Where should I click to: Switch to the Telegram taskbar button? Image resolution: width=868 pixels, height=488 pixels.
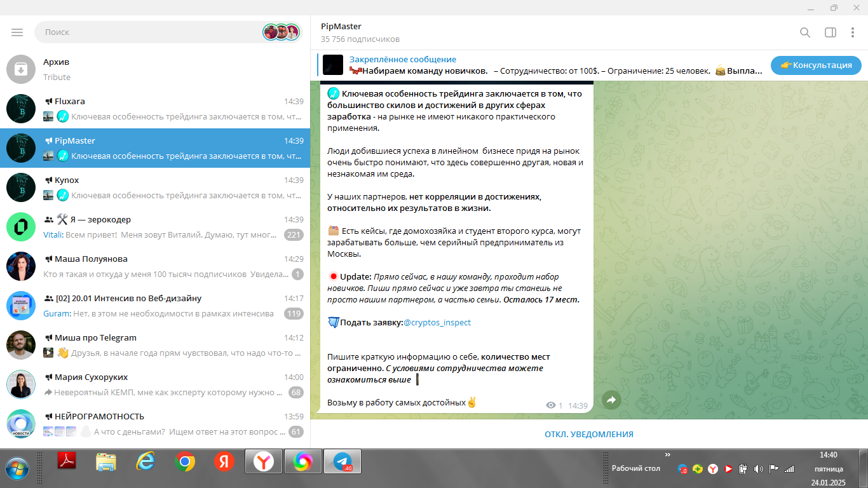[342, 462]
